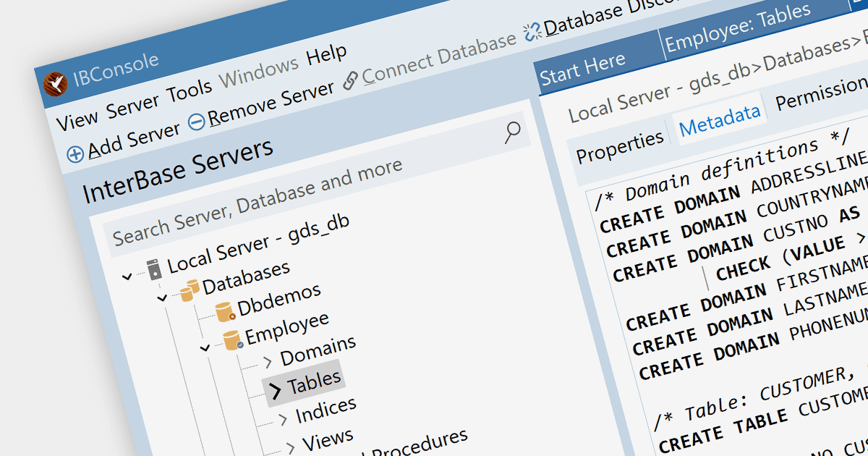This screenshot has width=868, height=456.
Task: Click the search magnifier icon
Action: pyautogui.click(x=512, y=132)
